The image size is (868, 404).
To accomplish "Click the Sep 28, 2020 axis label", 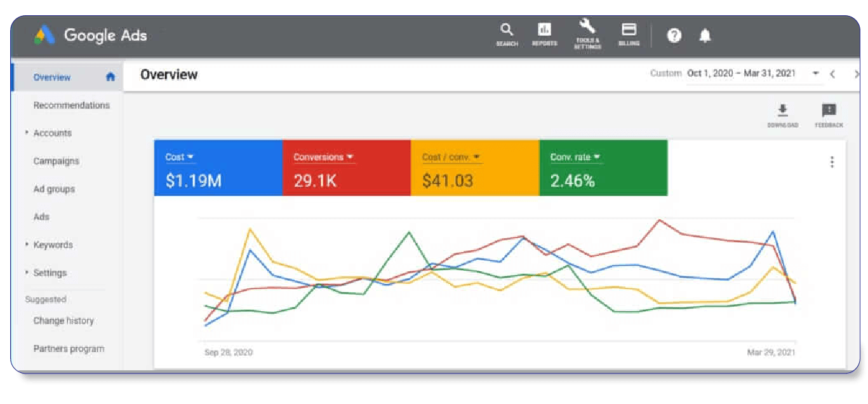I will [x=229, y=352].
